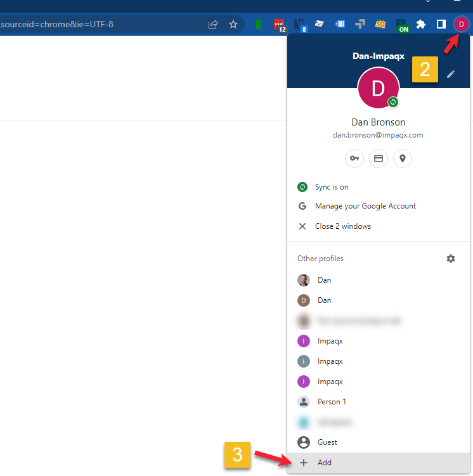
Task: Click the 'Sync is on' entry
Action: pos(332,187)
